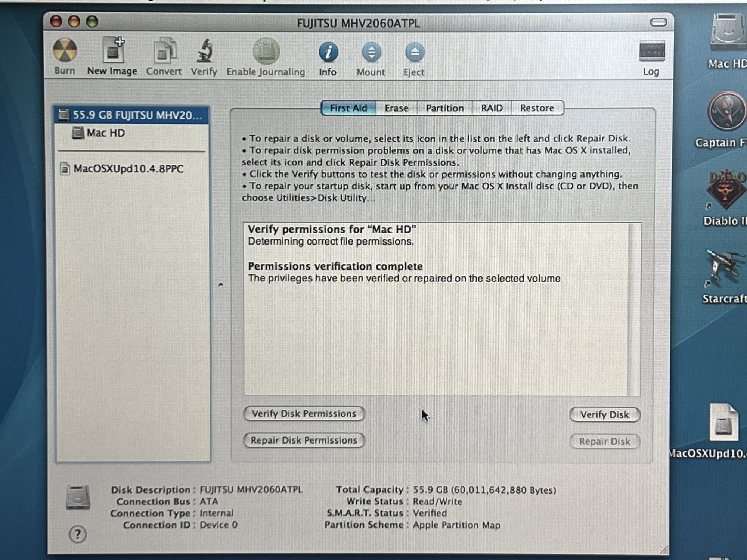This screenshot has height=560, width=747.
Task: Switch to the Erase tab
Action: (396, 108)
